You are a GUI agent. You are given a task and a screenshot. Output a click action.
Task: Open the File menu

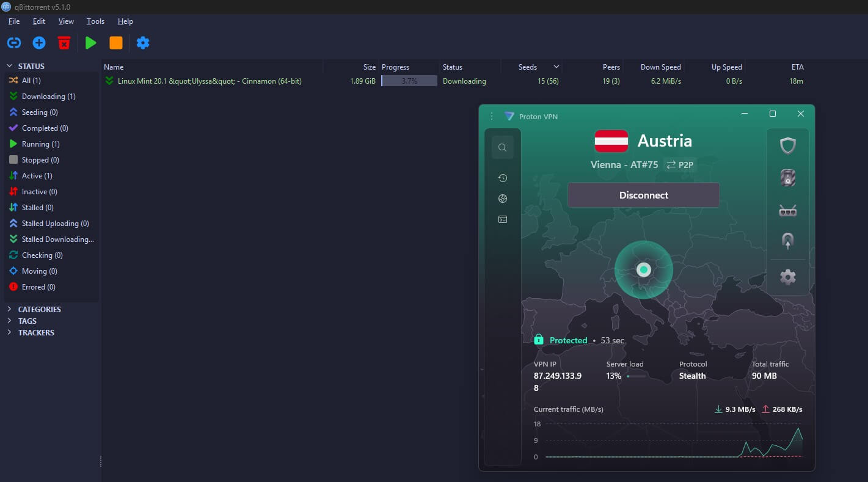[x=14, y=21]
